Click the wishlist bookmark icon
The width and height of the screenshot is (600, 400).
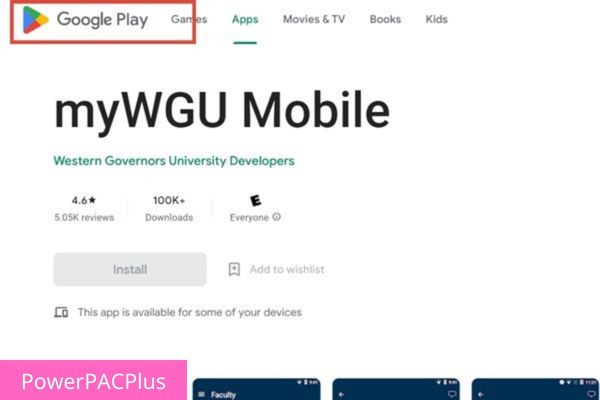(x=234, y=269)
